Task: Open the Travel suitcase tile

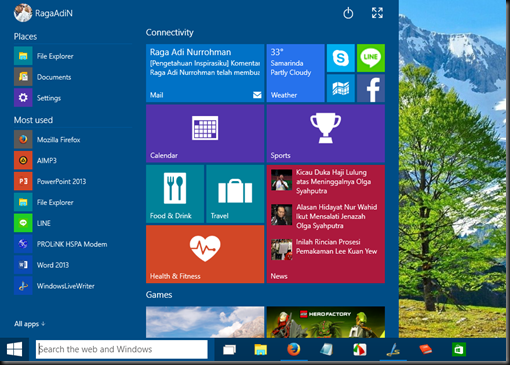Action: coord(235,194)
